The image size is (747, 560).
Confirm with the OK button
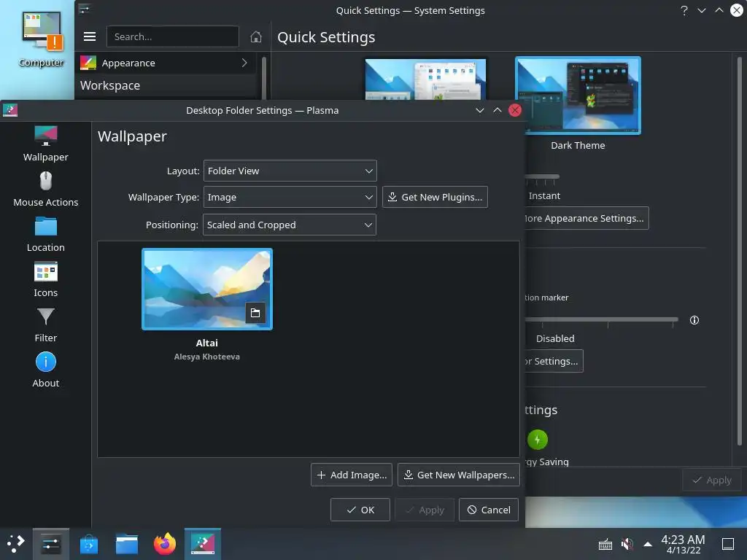[x=360, y=510]
